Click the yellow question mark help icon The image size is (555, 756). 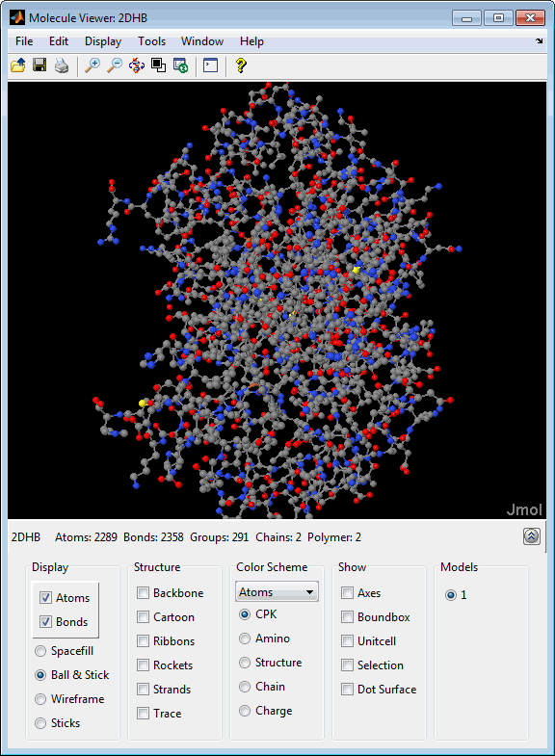tap(241, 65)
